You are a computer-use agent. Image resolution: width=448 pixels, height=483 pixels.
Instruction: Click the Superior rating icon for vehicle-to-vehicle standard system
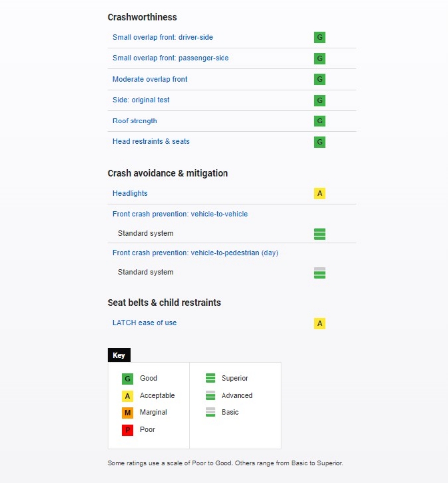(320, 234)
